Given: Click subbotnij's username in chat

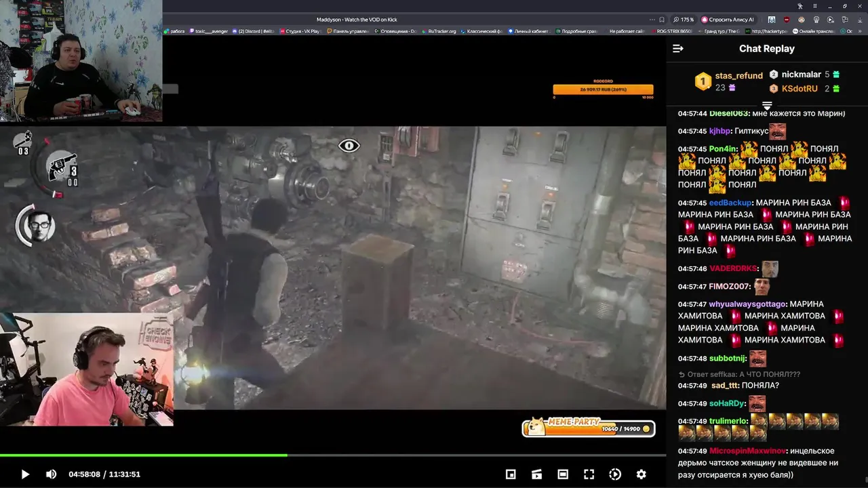Looking at the screenshot, I should (728, 359).
